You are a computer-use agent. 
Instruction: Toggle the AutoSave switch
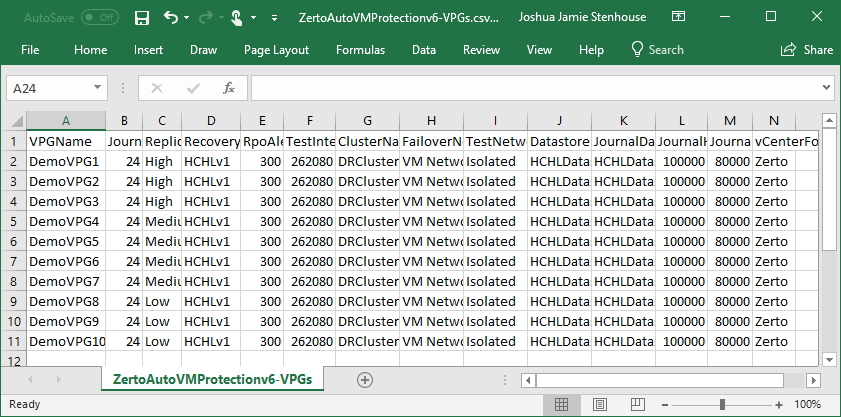click(100, 17)
